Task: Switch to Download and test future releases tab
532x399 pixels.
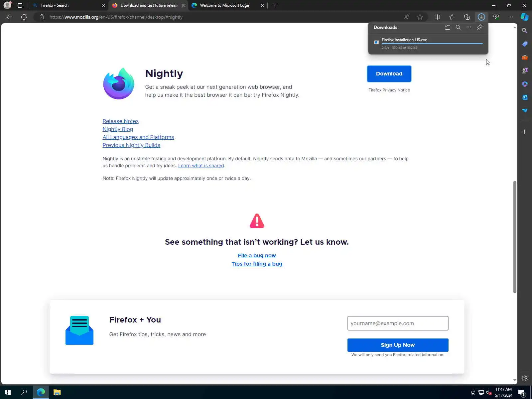Action: click(x=148, y=5)
